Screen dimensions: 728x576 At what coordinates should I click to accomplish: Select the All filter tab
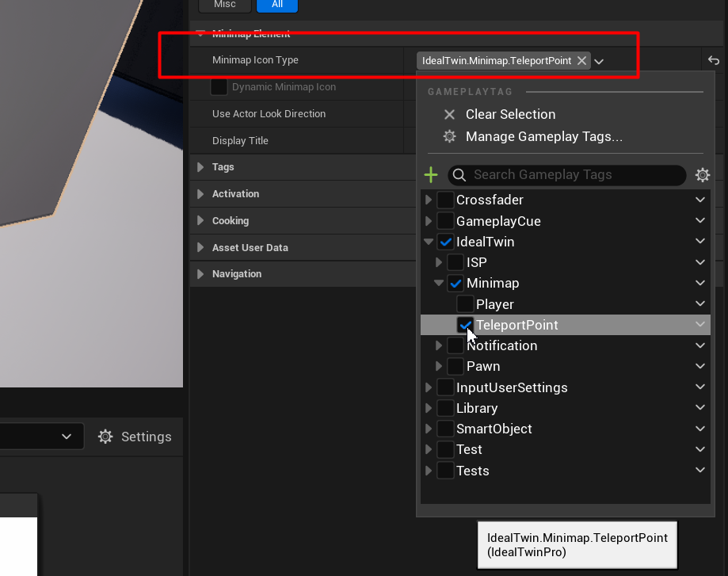tap(276, 5)
